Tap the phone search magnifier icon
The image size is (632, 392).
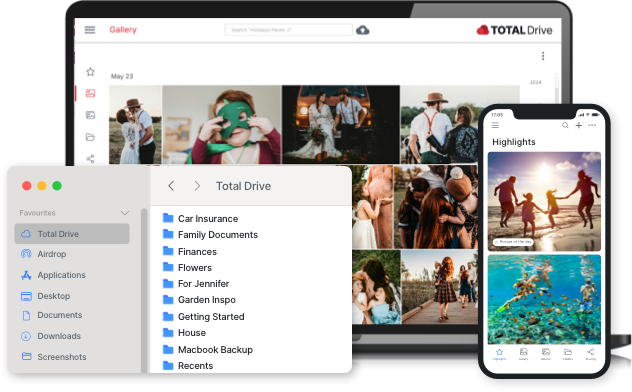tap(565, 125)
